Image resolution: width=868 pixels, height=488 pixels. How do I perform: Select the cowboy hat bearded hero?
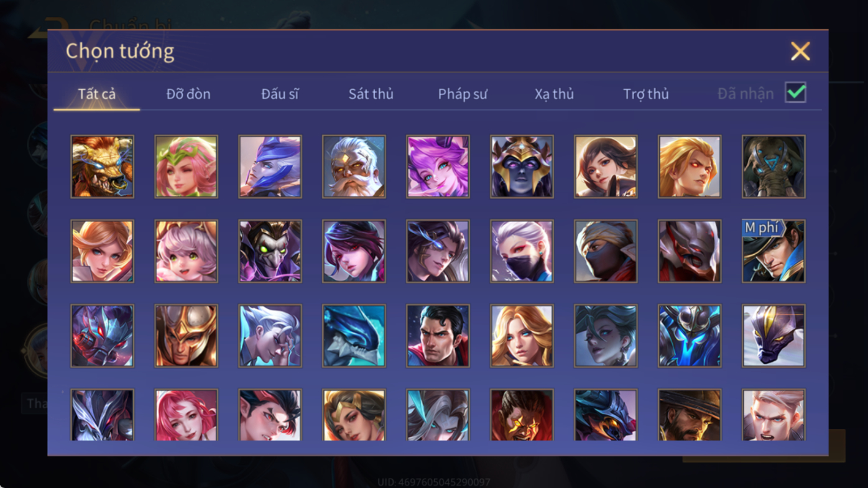tap(690, 415)
